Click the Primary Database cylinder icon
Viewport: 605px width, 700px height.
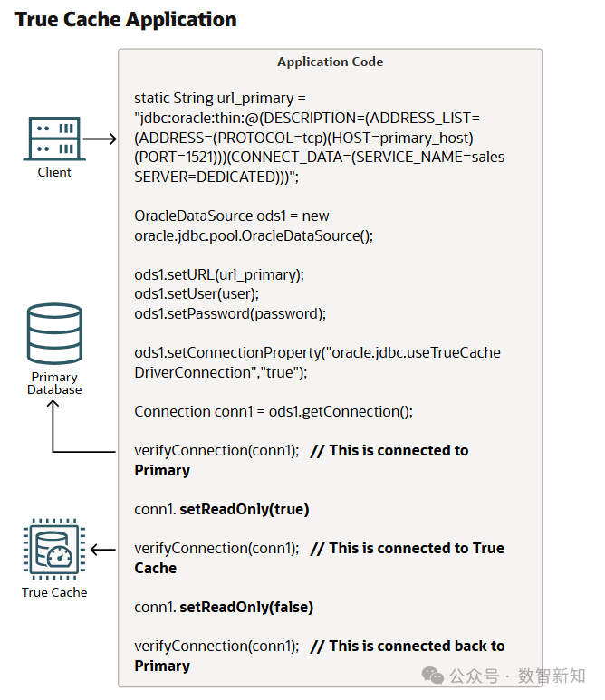[x=54, y=333]
